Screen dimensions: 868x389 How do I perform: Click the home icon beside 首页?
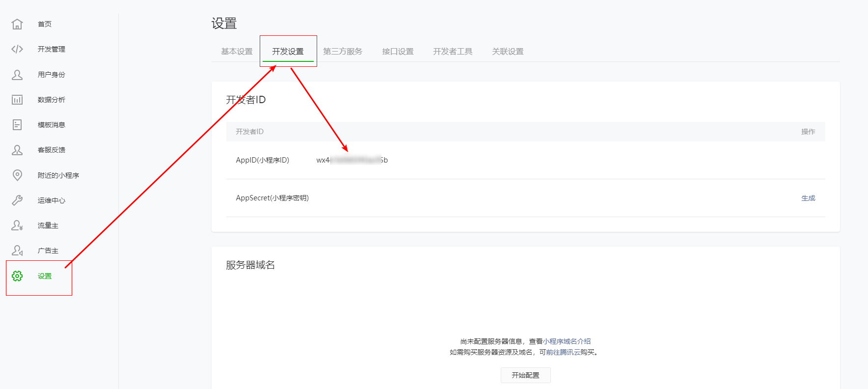coord(17,24)
